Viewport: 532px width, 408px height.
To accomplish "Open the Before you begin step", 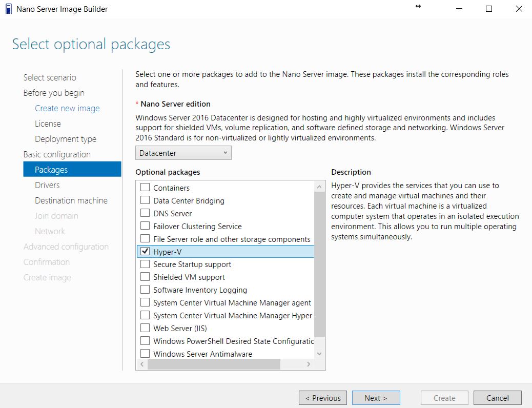I will [54, 93].
